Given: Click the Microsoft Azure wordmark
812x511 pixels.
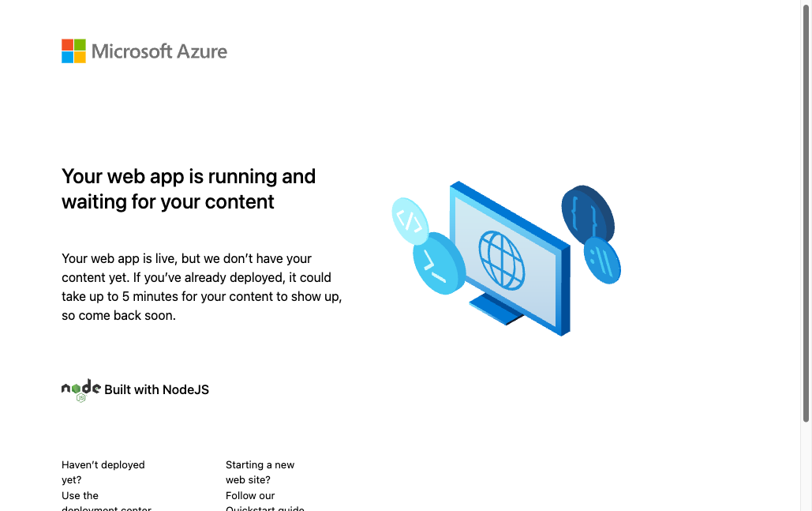Looking at the screenshot, I should click(x=159, y=51).
